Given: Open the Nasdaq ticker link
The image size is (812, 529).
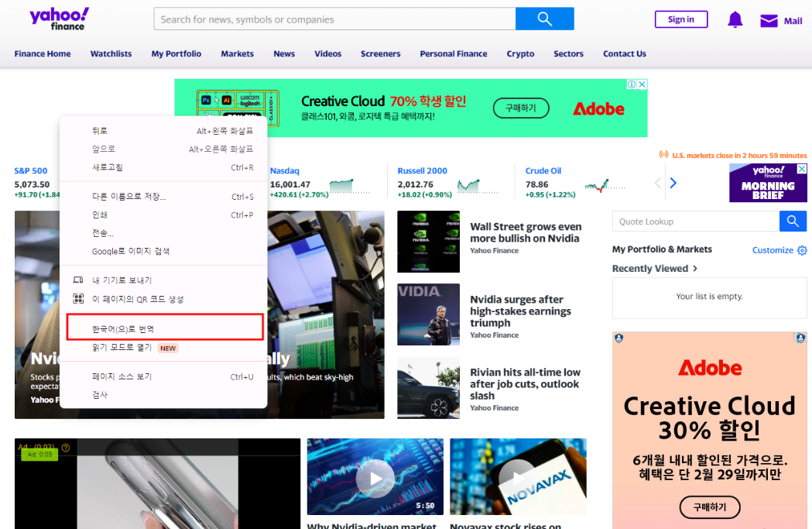Looking at the screenshot, I should coord(284,170).
